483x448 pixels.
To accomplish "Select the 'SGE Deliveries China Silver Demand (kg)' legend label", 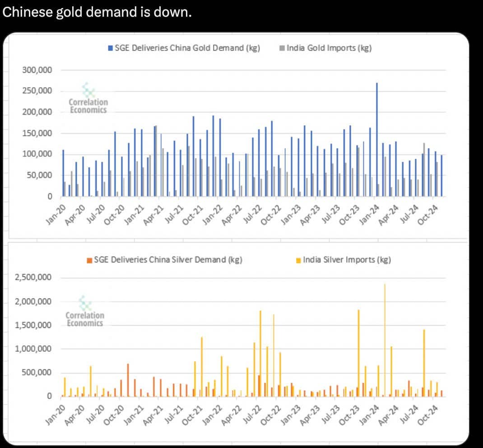I will [x=167, y=260].
